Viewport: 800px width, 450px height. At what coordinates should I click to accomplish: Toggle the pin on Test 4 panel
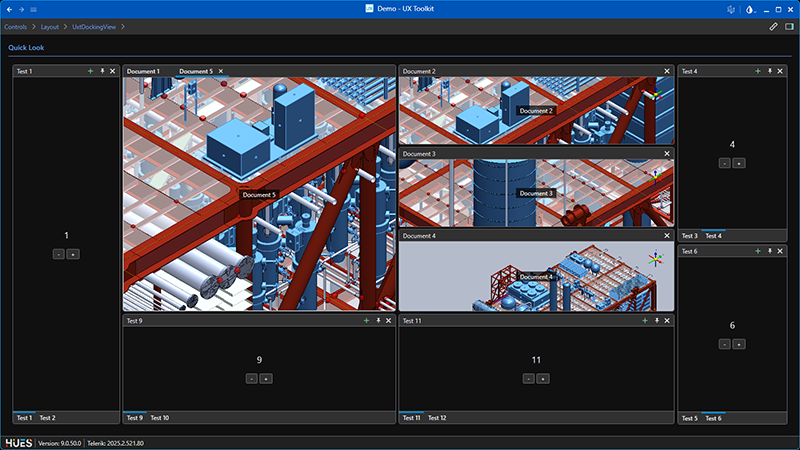(x=769, y=71)
